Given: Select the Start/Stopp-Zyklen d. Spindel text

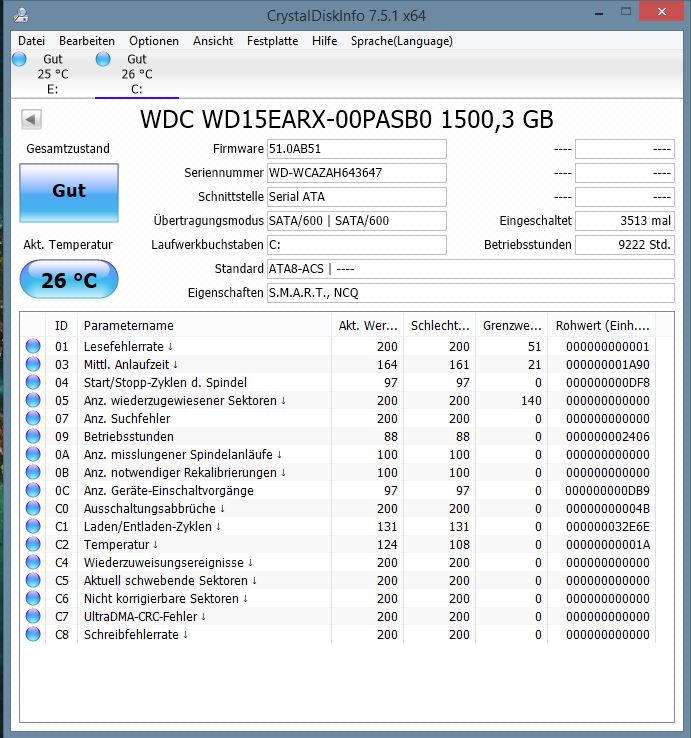Looking at the screenshot, I should pyautogui.click(x=165, y=382).
